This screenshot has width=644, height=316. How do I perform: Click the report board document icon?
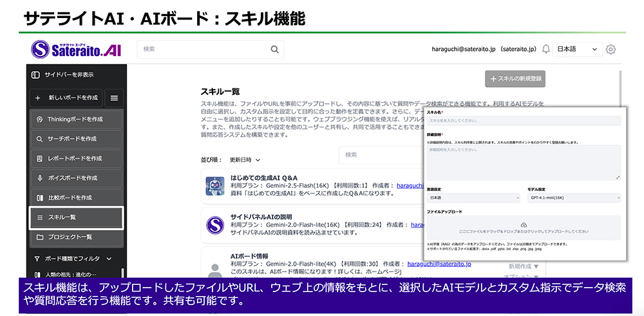point(40,159)
